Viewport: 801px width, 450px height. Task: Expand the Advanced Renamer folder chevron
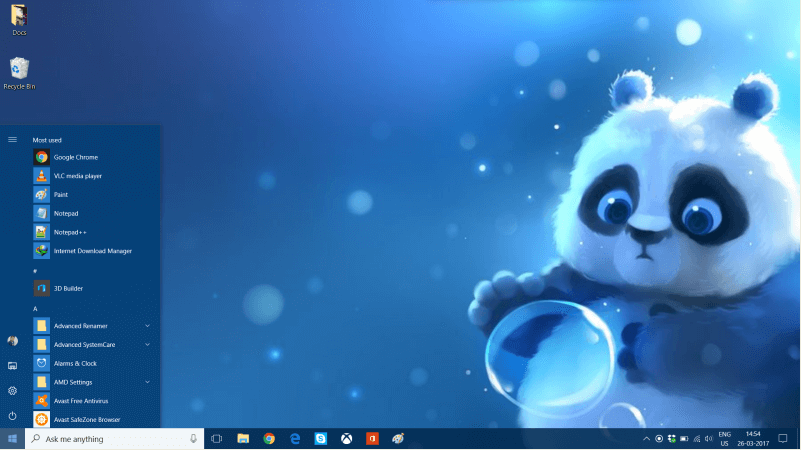coord(147,326)
